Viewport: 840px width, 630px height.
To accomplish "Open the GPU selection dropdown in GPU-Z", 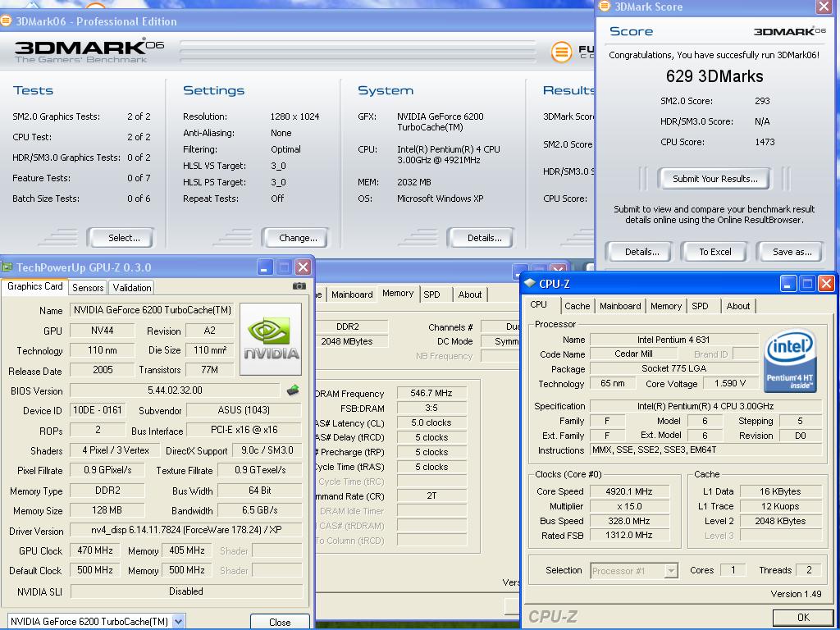I will (178, 622).
